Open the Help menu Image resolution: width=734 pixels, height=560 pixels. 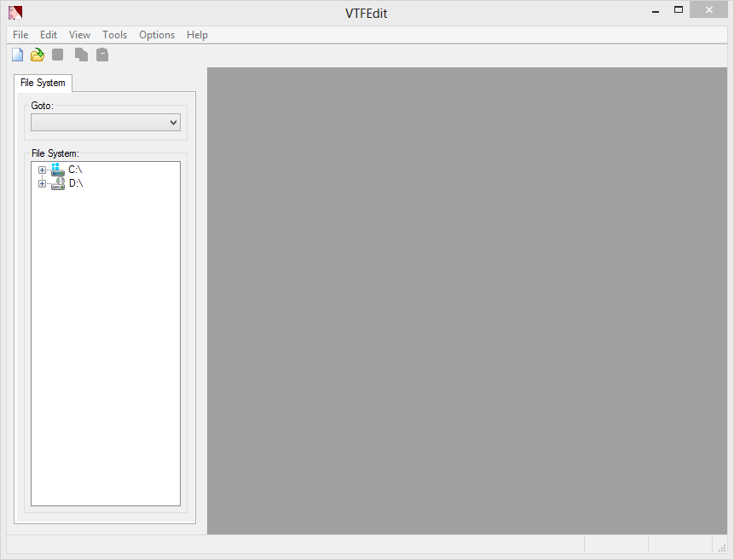pos(197,35)
